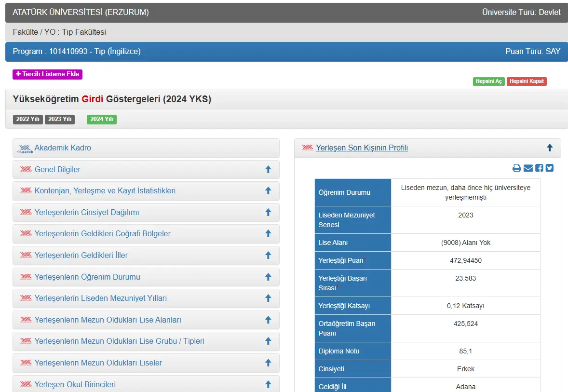Click Geldiği İli value Adana
The height and width of the screenshot is (392, 568).
coord(465,387)
